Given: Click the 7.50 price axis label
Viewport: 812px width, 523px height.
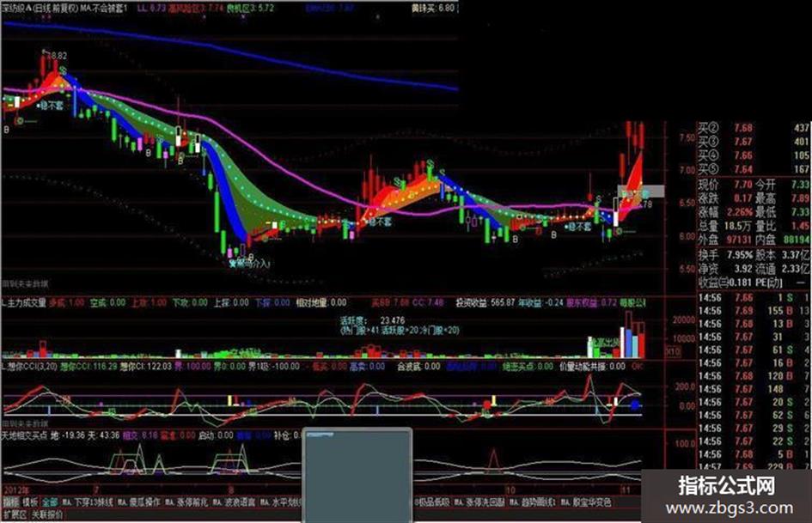Looking at the screenshot, I should (687, 137).
